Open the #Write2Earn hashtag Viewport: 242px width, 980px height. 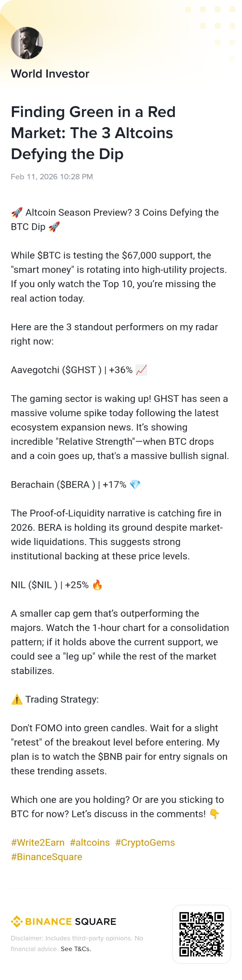[x=38, y=842]
